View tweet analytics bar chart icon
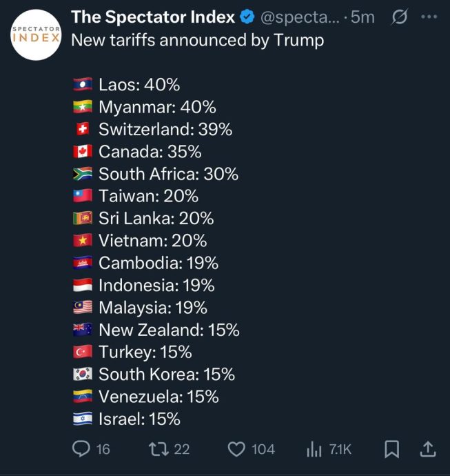Screen dimensions: 450x476 (314, 449)
